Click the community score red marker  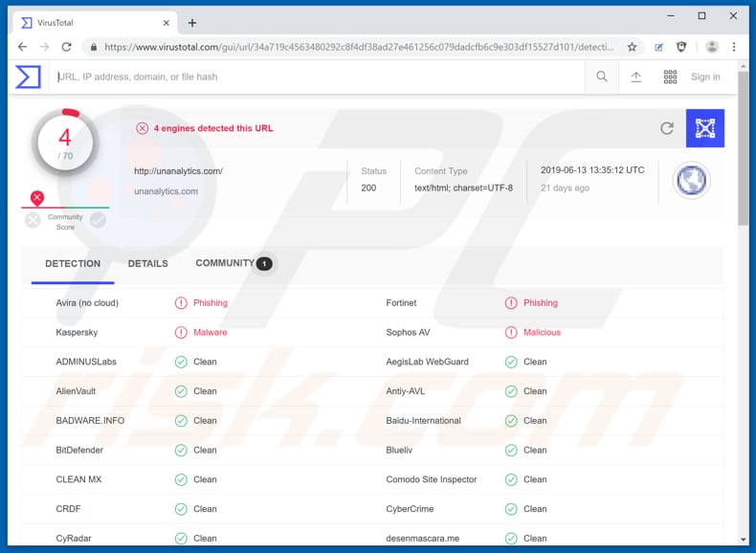click(37, 198)
